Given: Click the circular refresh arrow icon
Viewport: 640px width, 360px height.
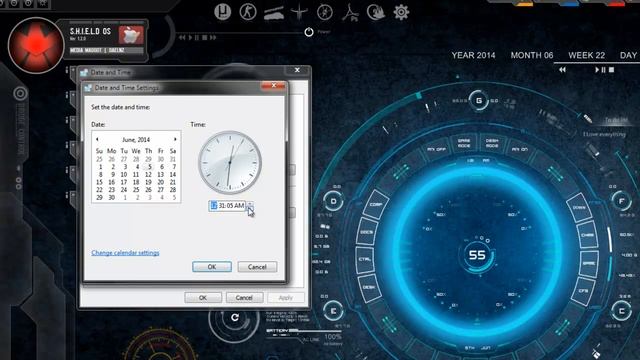Looking at the screenshot, I should click(x=235, y=317).
